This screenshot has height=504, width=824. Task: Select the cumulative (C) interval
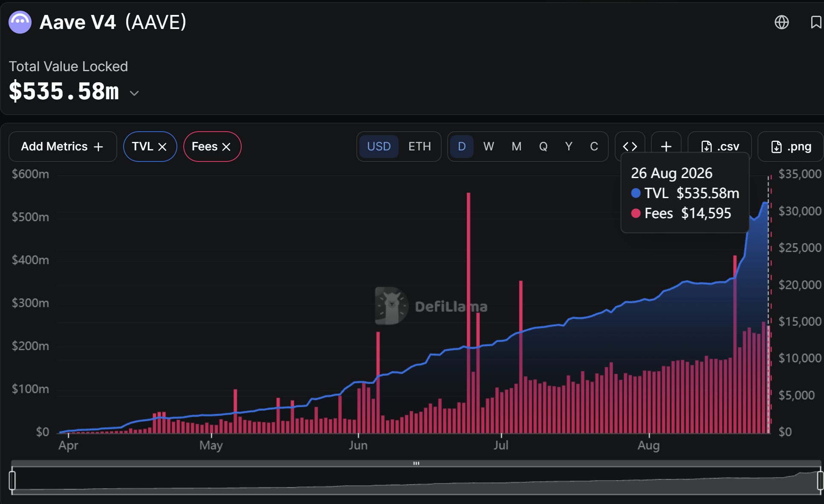pyautogui.click(x=594, y=147)
